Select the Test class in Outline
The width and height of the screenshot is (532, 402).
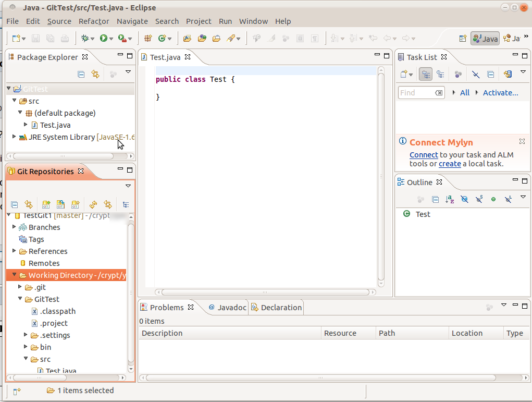click(x=423, y=214)
